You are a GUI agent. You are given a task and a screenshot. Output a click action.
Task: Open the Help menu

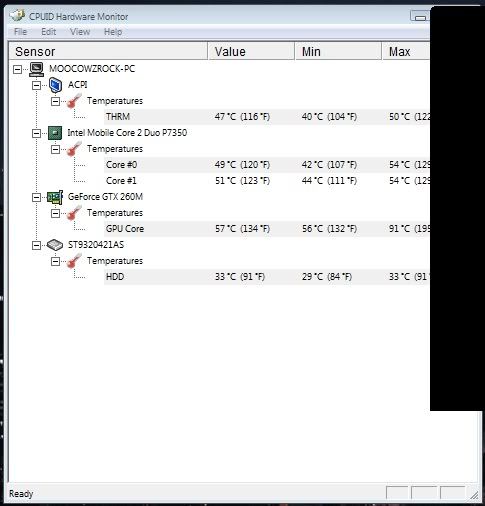coord(113,32)
